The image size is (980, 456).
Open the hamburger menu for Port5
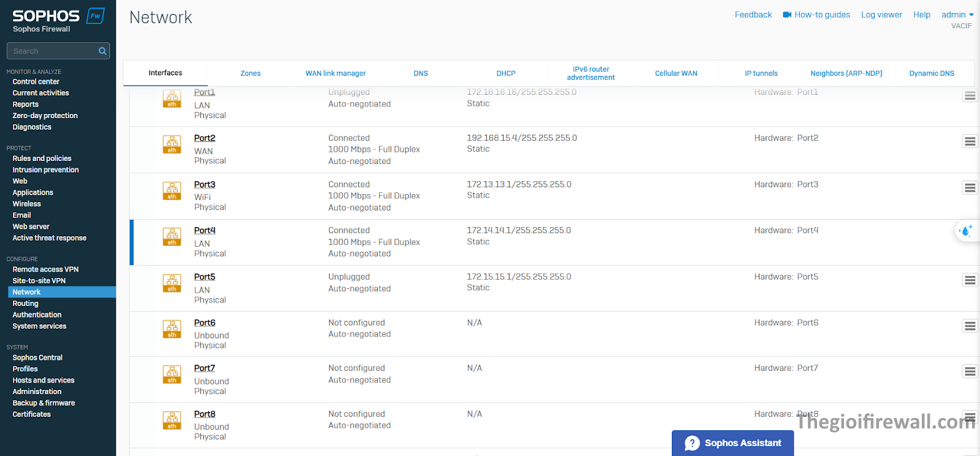[970, 280]
